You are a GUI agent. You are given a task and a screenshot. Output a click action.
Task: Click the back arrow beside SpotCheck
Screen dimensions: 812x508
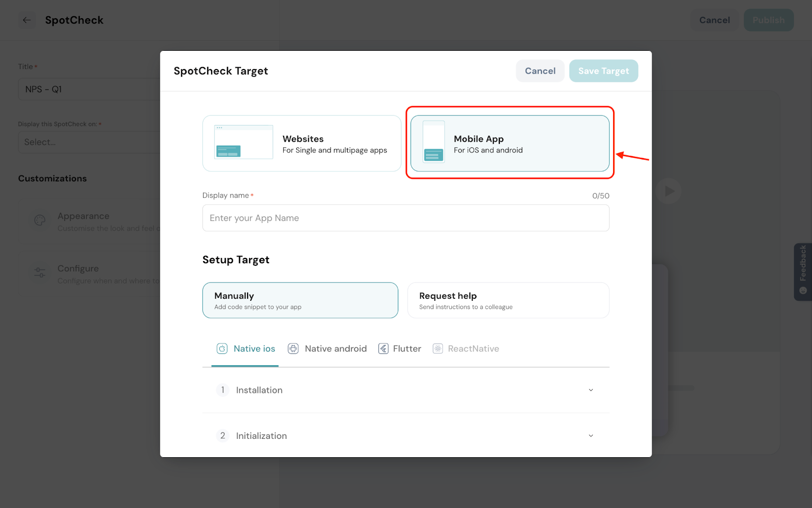27,20
